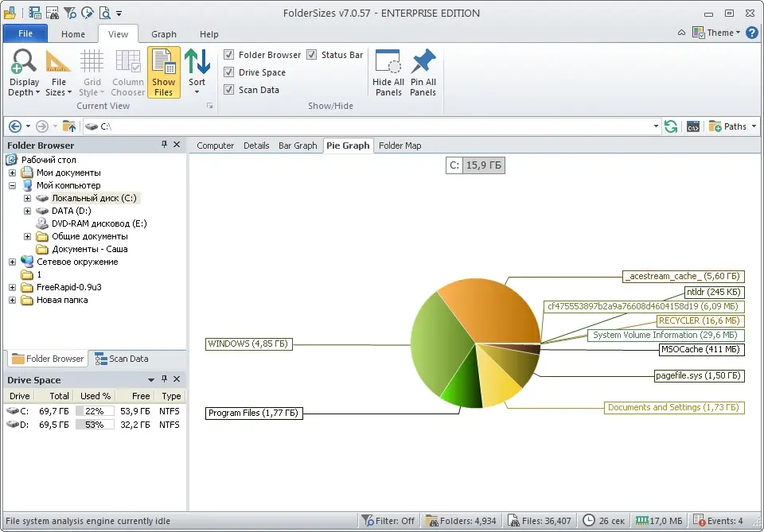Open the Details view tab
Viewport: 764px width, 532px height.
click(x=256, y=146)
